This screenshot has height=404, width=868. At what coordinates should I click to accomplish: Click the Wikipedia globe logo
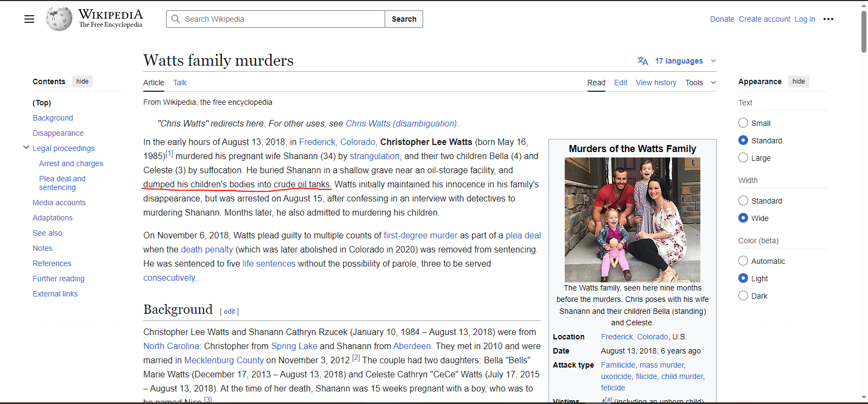[x=59, y=19]
